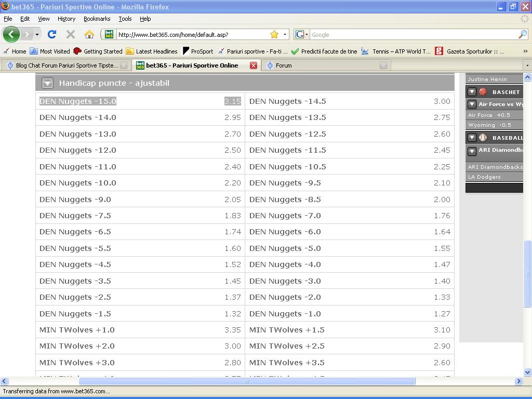Collapse the ARI Diamondbacks match

tap(472, 151)
